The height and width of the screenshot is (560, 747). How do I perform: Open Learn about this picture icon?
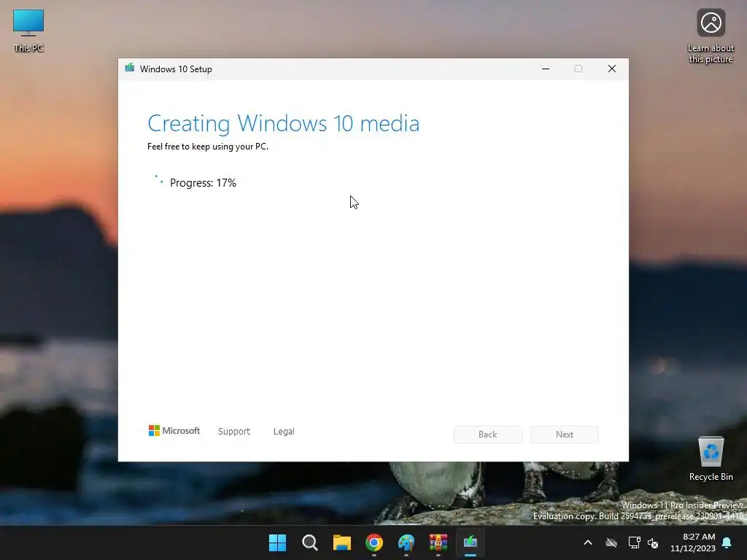point(711,36)
